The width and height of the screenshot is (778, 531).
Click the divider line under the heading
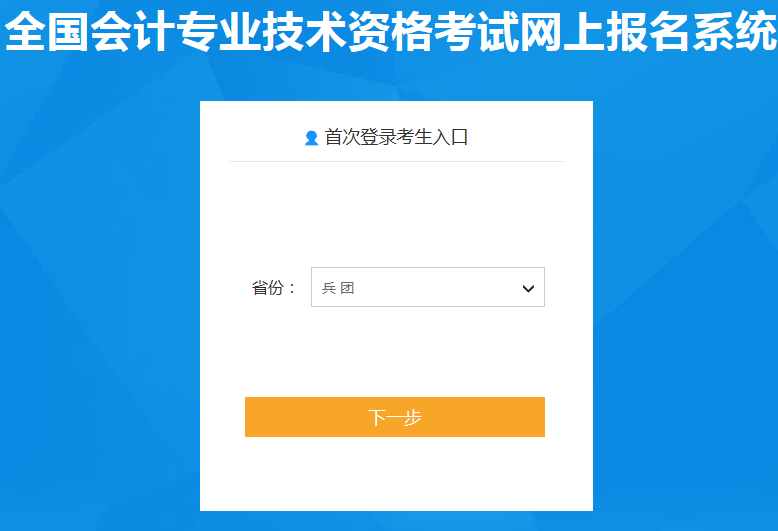[396, 161]
